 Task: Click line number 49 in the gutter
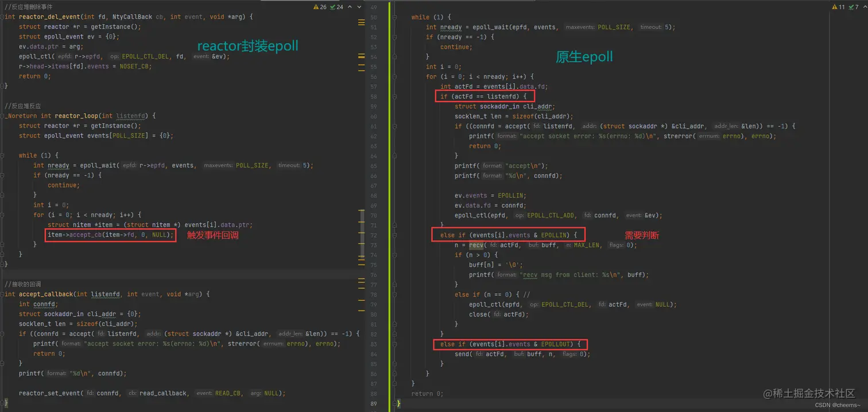pos(374,7)
